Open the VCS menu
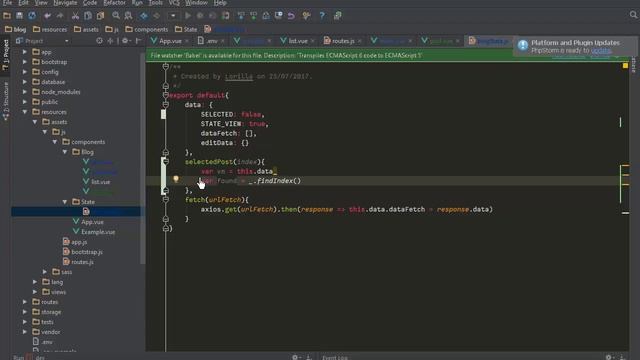 (x=174, y=3)
